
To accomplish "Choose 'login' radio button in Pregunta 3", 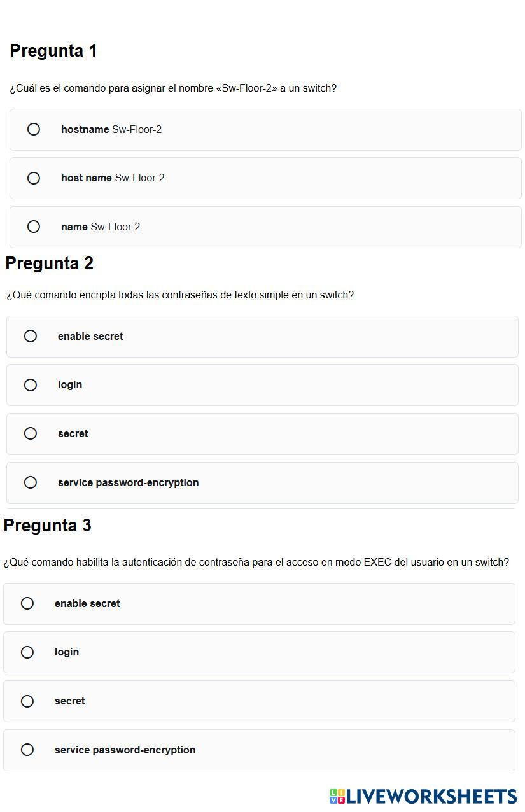I will point(27,652).
